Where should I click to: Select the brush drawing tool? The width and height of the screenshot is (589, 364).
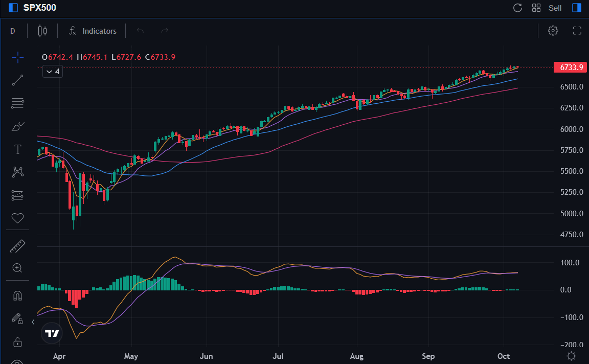click(17, 126)
